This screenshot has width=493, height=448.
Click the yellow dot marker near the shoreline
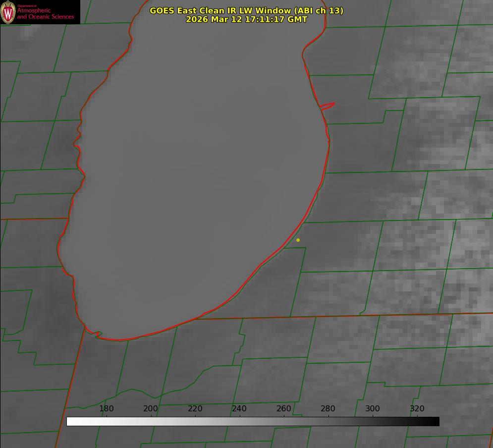pyautogui.click(x=298, y=240)
